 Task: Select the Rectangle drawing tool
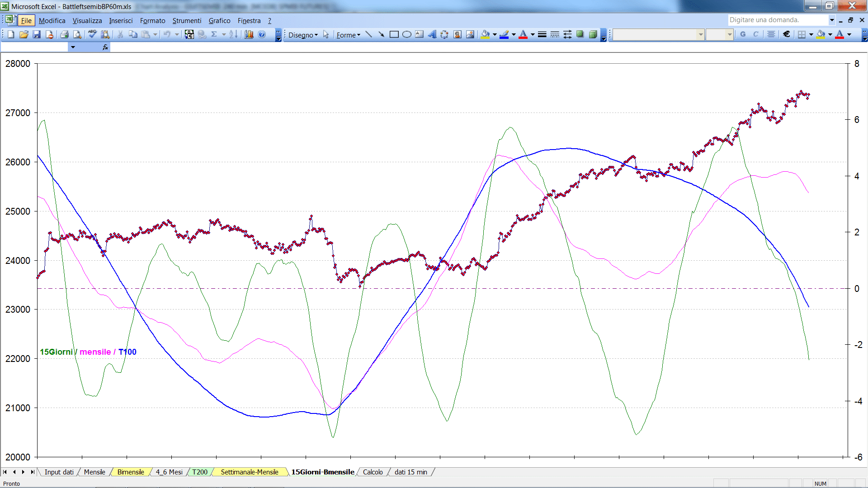pyautogui.click(x=394, y=34)
